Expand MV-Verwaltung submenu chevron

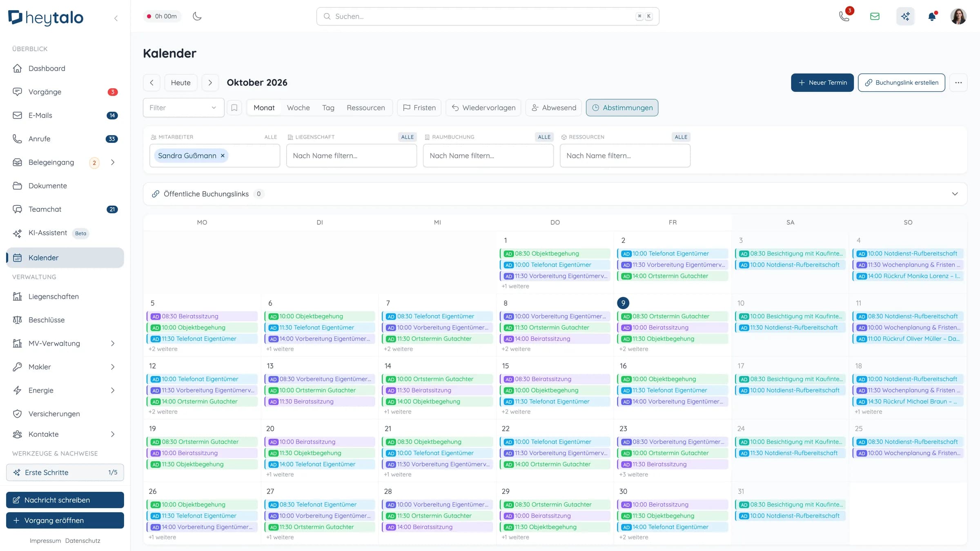coord(113,343)
